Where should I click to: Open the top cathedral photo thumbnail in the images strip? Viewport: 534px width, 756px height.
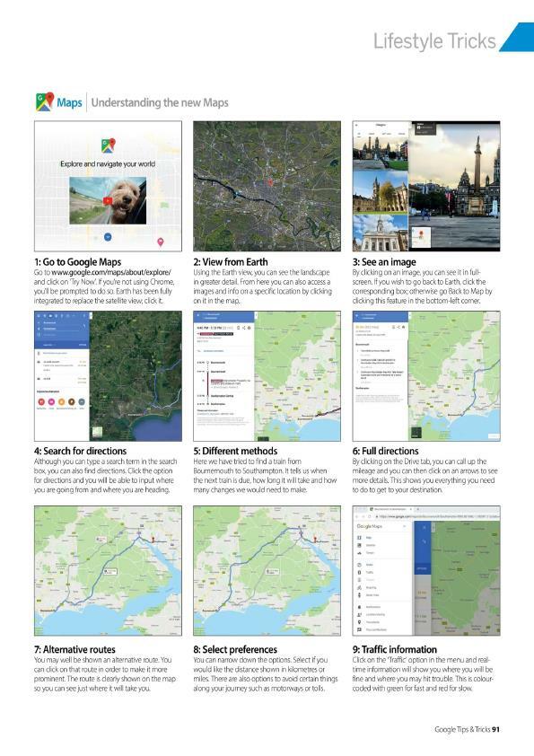[381, 154]
